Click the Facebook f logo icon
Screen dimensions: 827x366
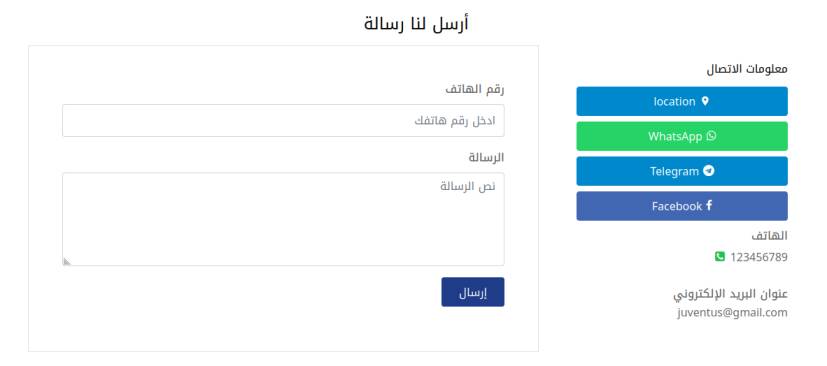[x=709, y=206]
